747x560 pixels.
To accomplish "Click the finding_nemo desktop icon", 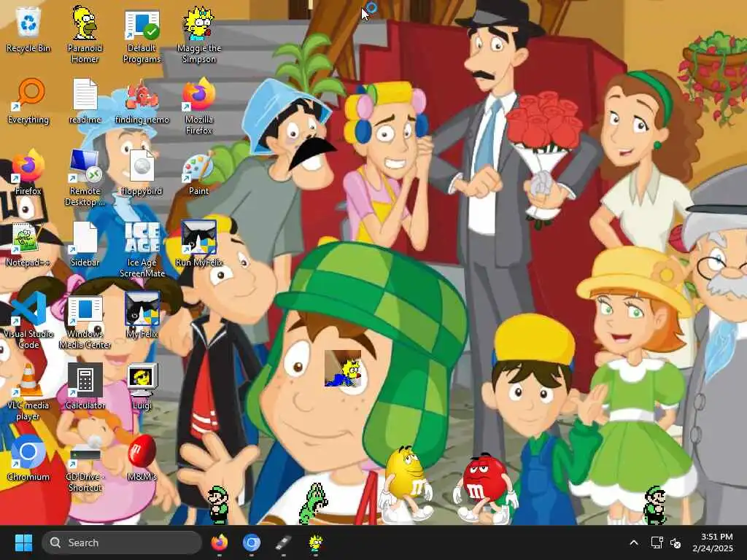I will [x=142, y=101].
